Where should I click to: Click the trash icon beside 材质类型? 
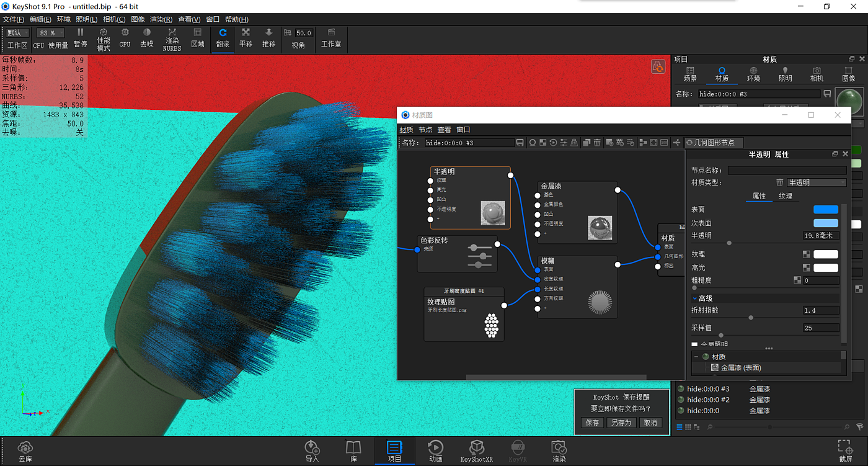click(780, 182)
